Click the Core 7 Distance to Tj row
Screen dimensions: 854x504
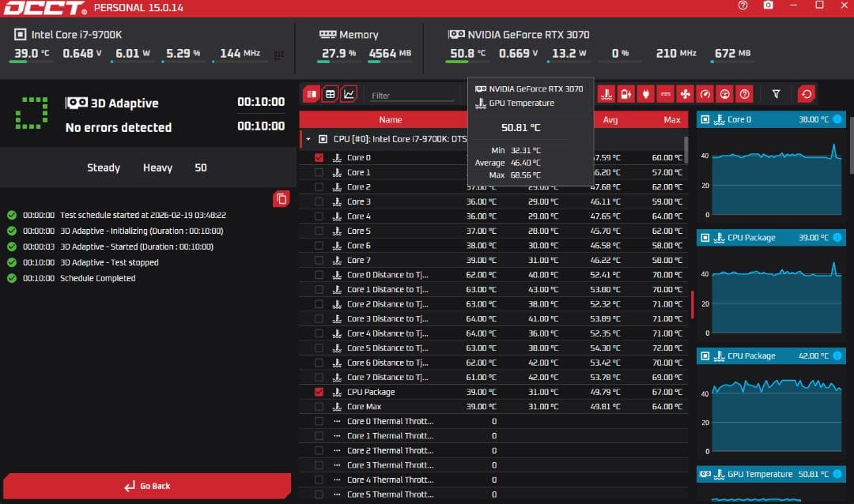[493, 377]
